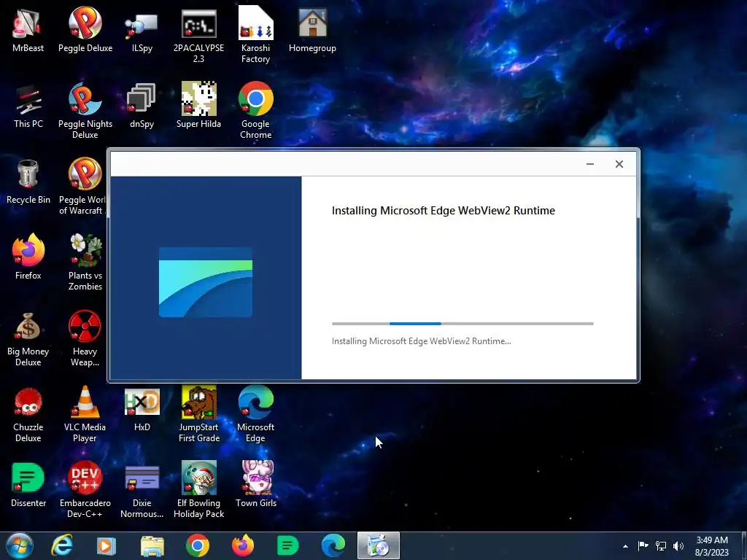Open the ILSpy desktop icon
This screenshot has height=560, width=747.
[x=142, y=29]
